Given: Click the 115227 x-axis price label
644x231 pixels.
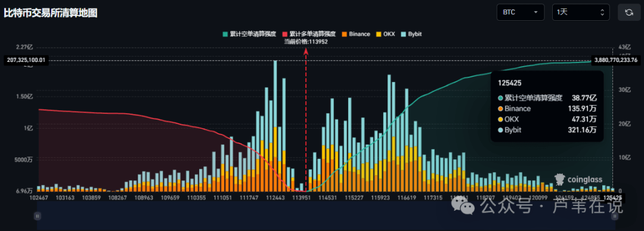Looking at the screenshot, I should click(x=355, y=197).
